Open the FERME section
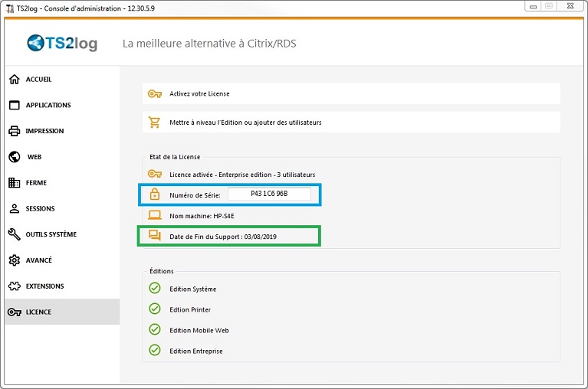588x389 pixels. [x=62, y=183]
